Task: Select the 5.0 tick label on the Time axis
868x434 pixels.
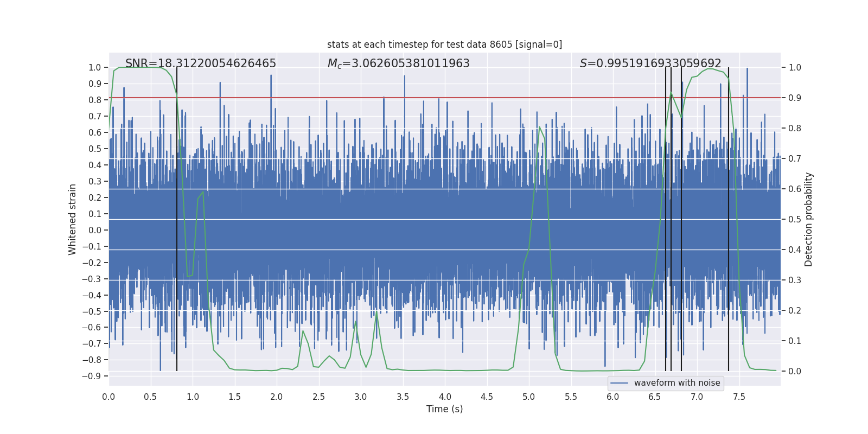Action: click(529, 397)
